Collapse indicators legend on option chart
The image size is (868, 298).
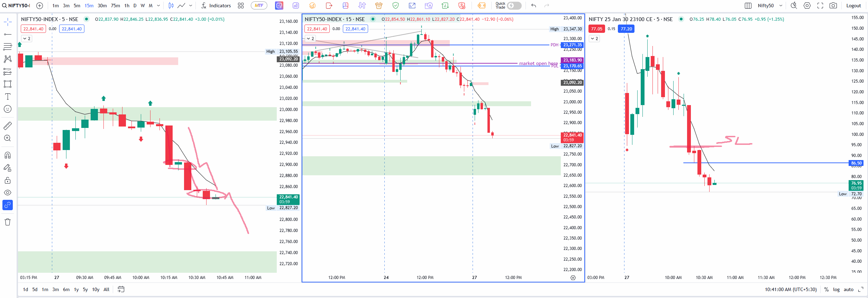click(x=594, y=38)
